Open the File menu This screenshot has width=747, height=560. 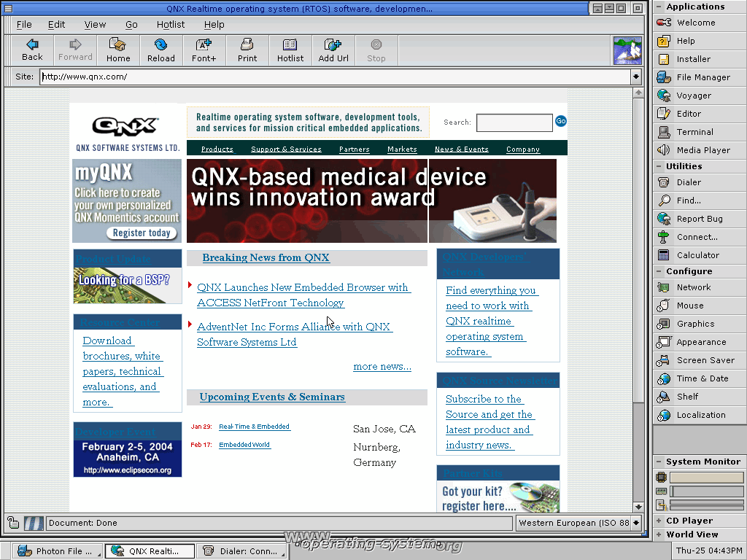[x=24, y=25]
